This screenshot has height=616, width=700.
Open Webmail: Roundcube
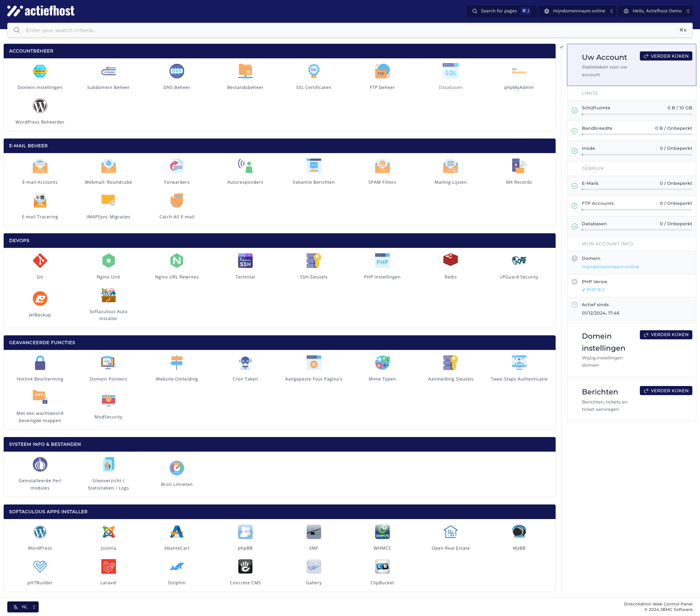[108, 167]
